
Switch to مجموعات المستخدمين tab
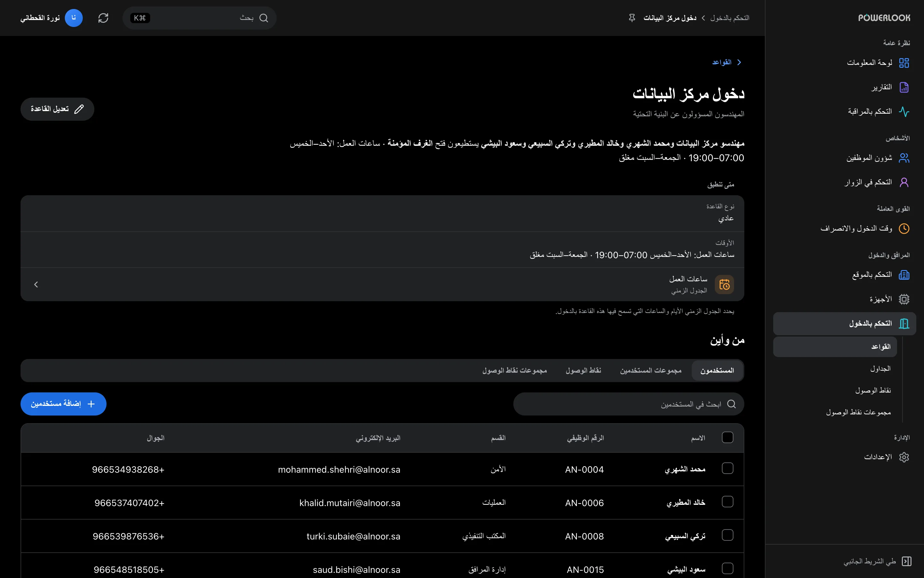(x=651, y=371)
